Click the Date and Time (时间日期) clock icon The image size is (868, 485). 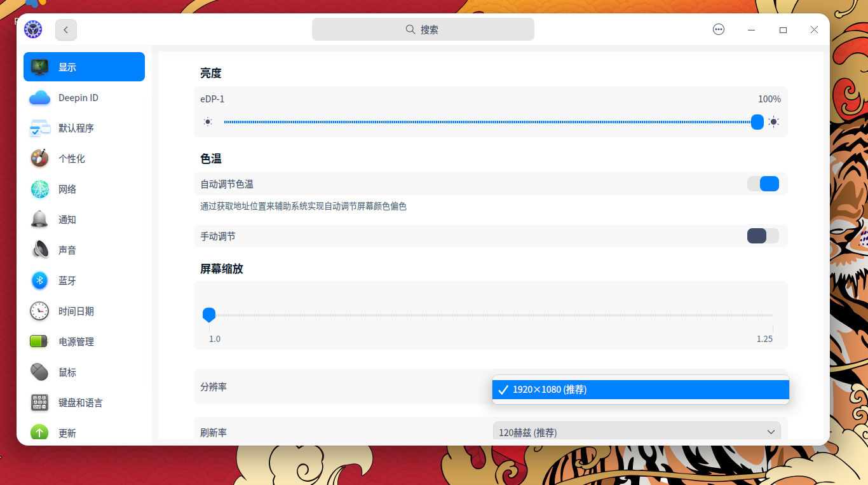click(39, 311)
